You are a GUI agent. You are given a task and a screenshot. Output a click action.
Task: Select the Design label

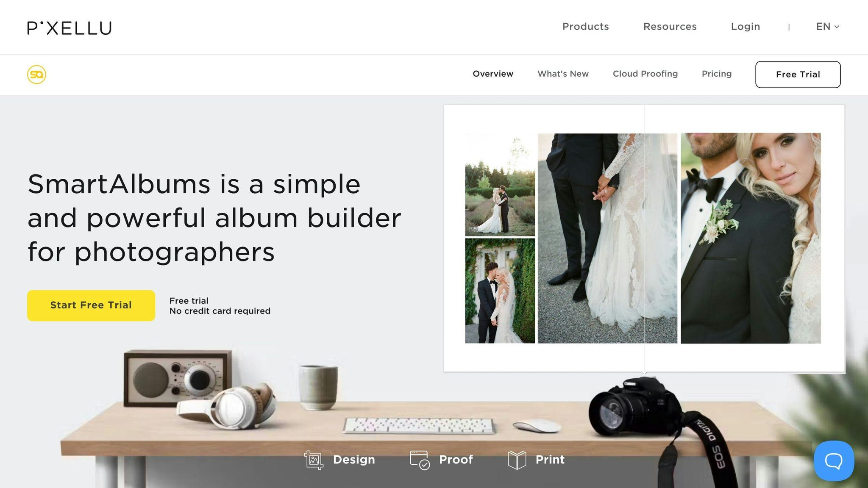(354, 460)
